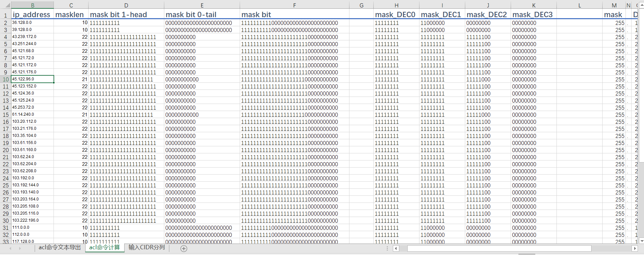The height and width of the screenshot is (255, 644).
Task: Click the 'mask' header in column M
Action: (x=614, y=15)
